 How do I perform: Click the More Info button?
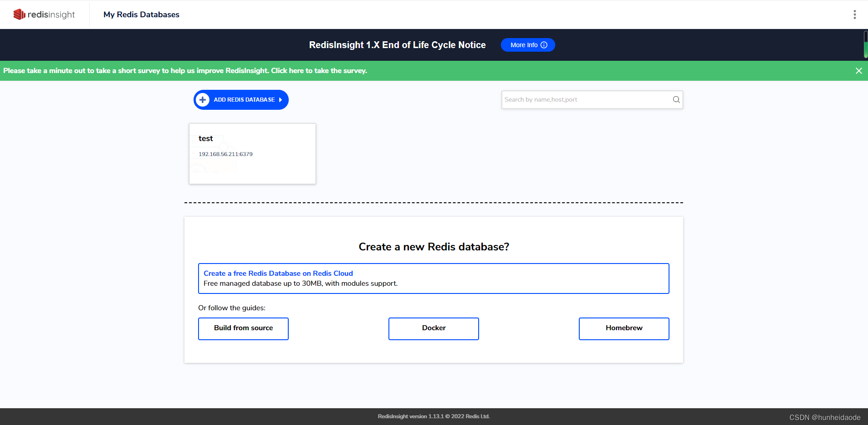click(528, 45)
